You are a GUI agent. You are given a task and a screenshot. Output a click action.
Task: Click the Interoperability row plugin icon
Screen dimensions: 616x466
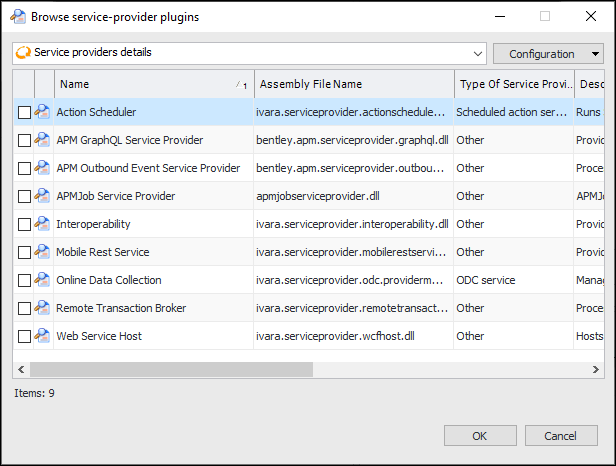(x=42, y=224)
